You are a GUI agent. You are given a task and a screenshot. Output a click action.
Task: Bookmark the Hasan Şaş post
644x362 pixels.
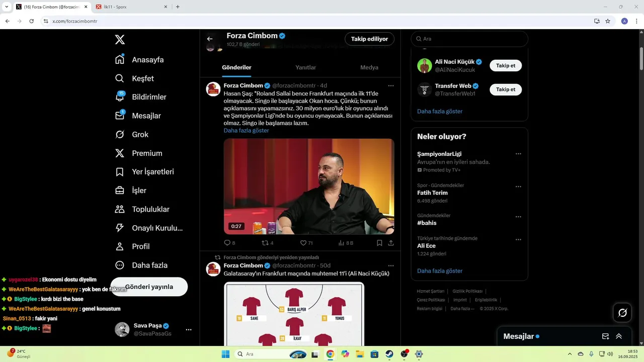point(379,243)
